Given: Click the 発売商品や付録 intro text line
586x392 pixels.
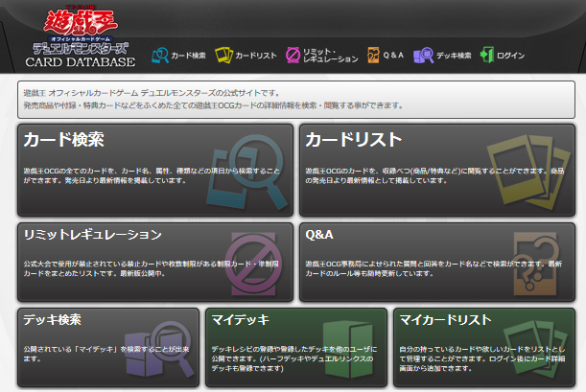Looking at the screenshot, I should (214, 105).
